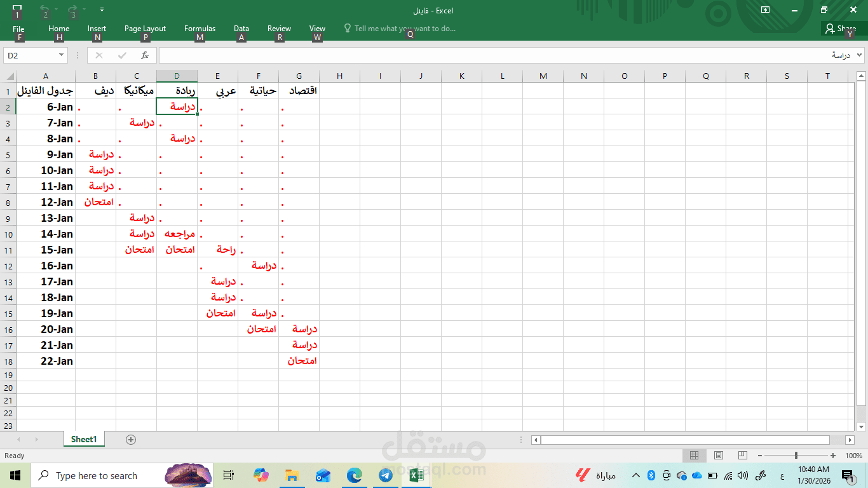Open Ribbon Display Options
Viewport: 868px width, 488px height.
tap(765, 10)
